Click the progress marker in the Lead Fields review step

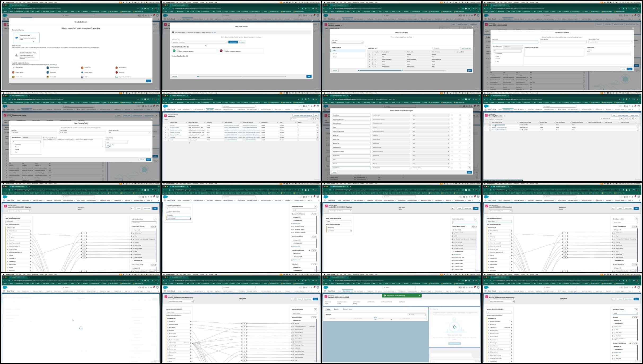click(402, 71)
